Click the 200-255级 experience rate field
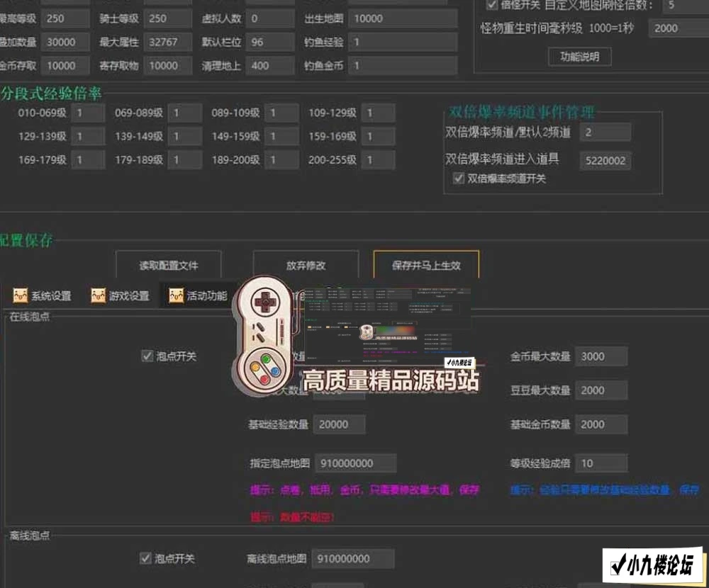This screenshot has height=588, width=709. click(379, 159)
